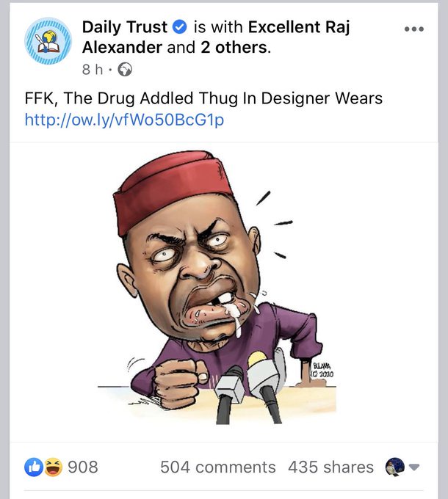Click the red cap in the cartoon
Screen dimensions: 448x499
tap(171, 191)
